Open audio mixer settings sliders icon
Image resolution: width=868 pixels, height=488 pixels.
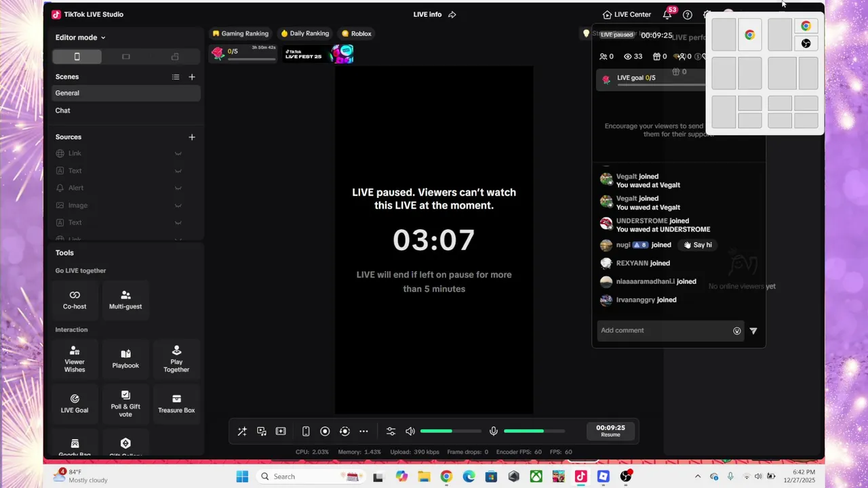tap(391, 431)
